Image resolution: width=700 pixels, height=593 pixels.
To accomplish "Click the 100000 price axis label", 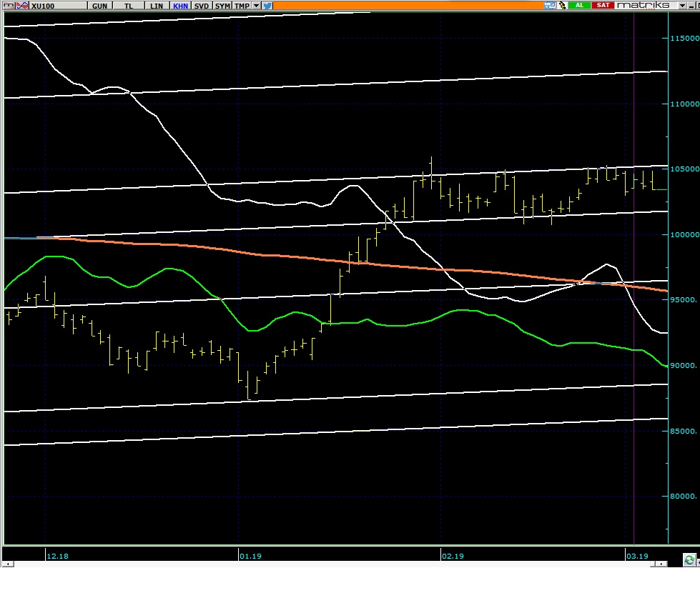I will pyautogui.click(x=684, y=235).
